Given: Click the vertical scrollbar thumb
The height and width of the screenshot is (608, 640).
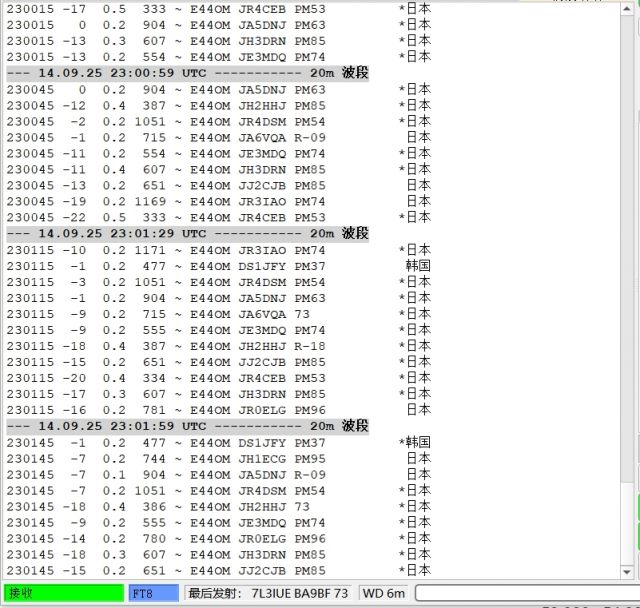Looking at the screenshot, I should coord(627,523).
